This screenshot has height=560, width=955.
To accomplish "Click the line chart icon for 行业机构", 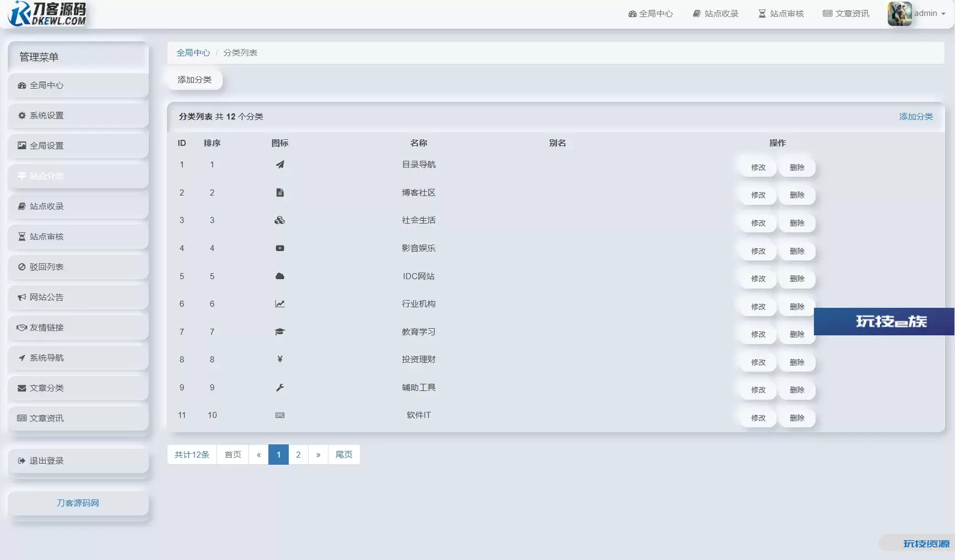I will point(280,304).
